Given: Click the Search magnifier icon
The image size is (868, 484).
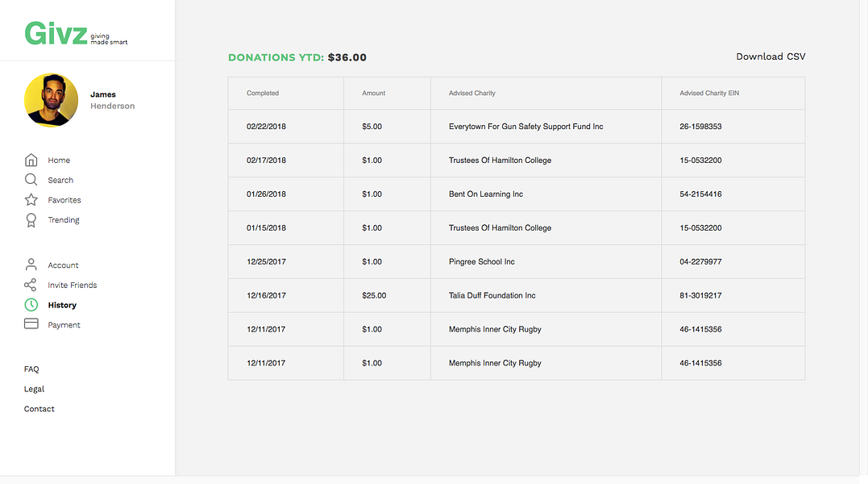Looking at the screenshot, I should click(31, 180).
